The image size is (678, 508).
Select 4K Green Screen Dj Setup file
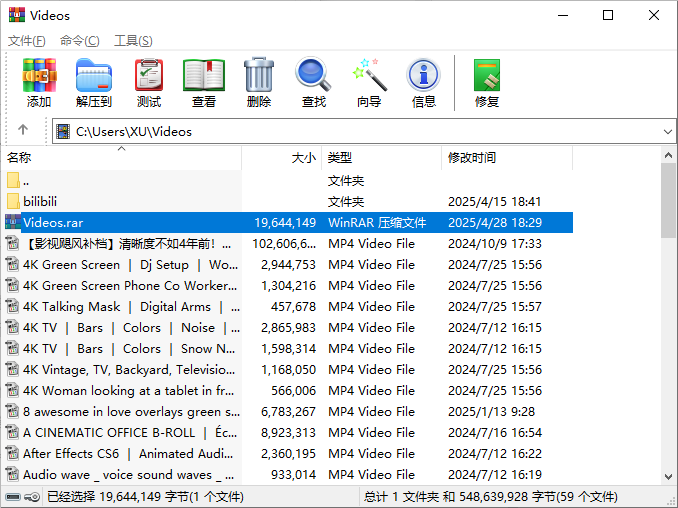[x=287, y=264]
